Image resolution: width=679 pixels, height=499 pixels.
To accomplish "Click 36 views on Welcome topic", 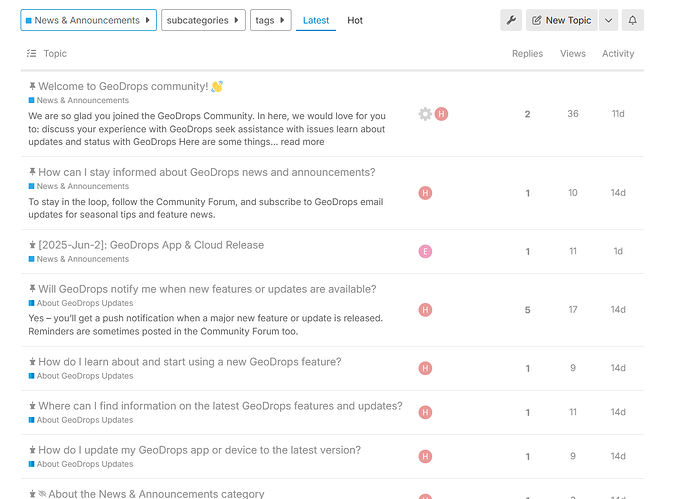I will click(x=572, y=114).
